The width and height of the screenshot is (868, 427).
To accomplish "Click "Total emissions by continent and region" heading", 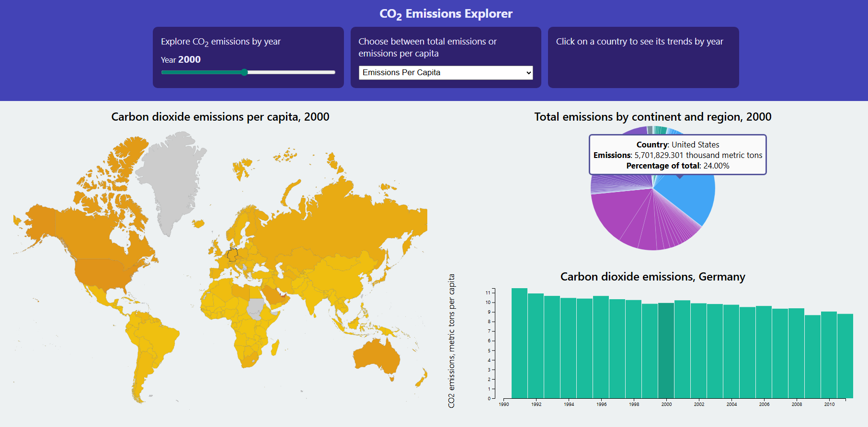I will coord(652,117).
